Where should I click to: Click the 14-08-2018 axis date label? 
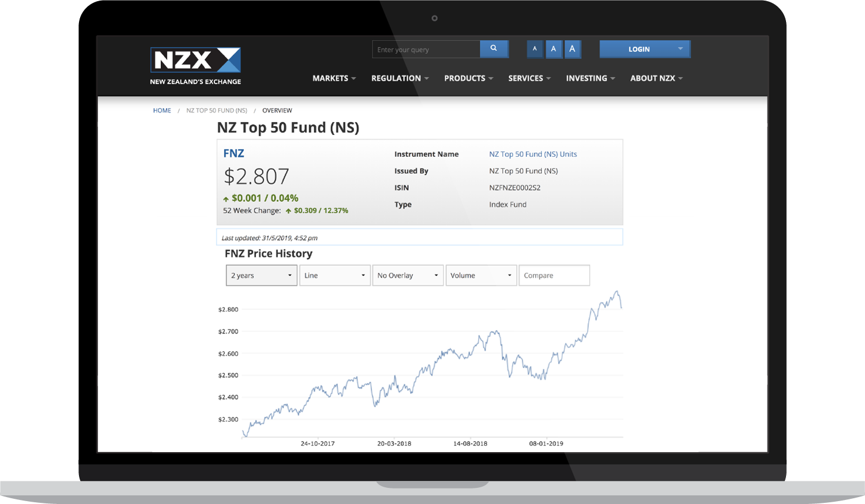[x=471, y=444]
